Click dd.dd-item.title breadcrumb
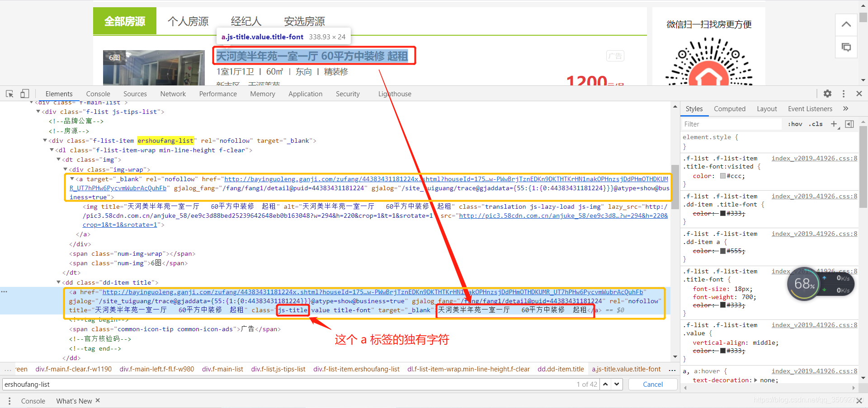This screenshot has width=868, height=408. (x=561, y=369)
